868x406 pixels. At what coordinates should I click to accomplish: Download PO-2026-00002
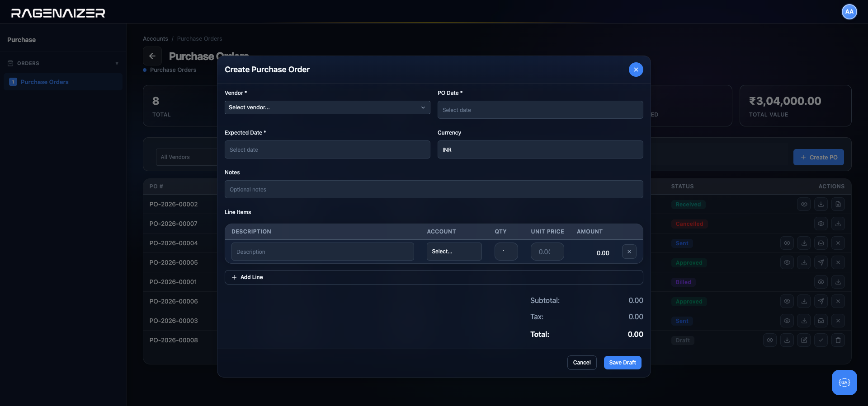pos(821,204)
